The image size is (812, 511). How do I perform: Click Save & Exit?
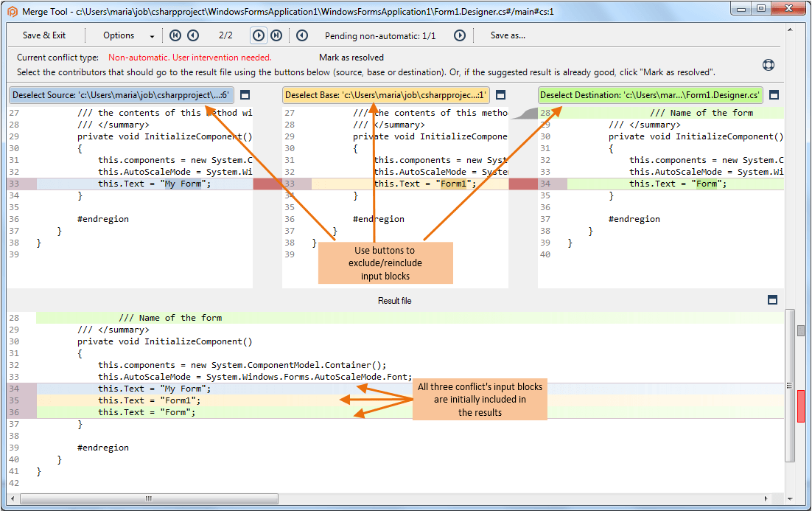(44, 35)
